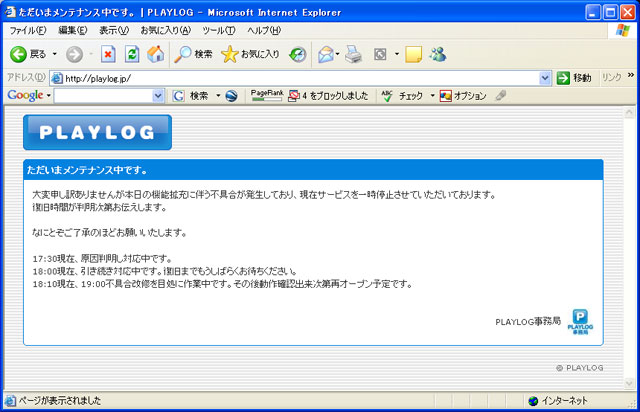The width and height of the screenshot is (640, 412).
Task: Open Favorites (お気に入り) star button
Action: [251, 54]
